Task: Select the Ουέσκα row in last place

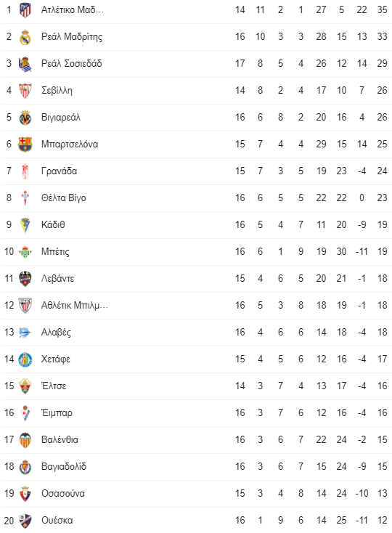Action: coord(196,520)
